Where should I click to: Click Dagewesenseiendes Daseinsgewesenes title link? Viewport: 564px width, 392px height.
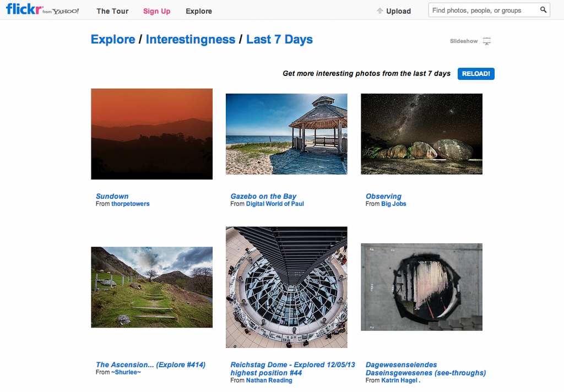426,369
